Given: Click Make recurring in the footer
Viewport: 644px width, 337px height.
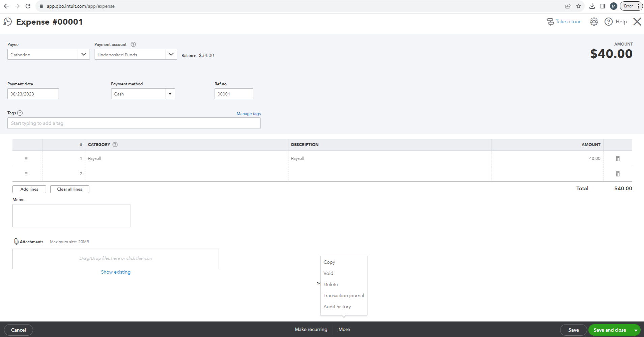Looking at the screenshot, I should point(311,329).
